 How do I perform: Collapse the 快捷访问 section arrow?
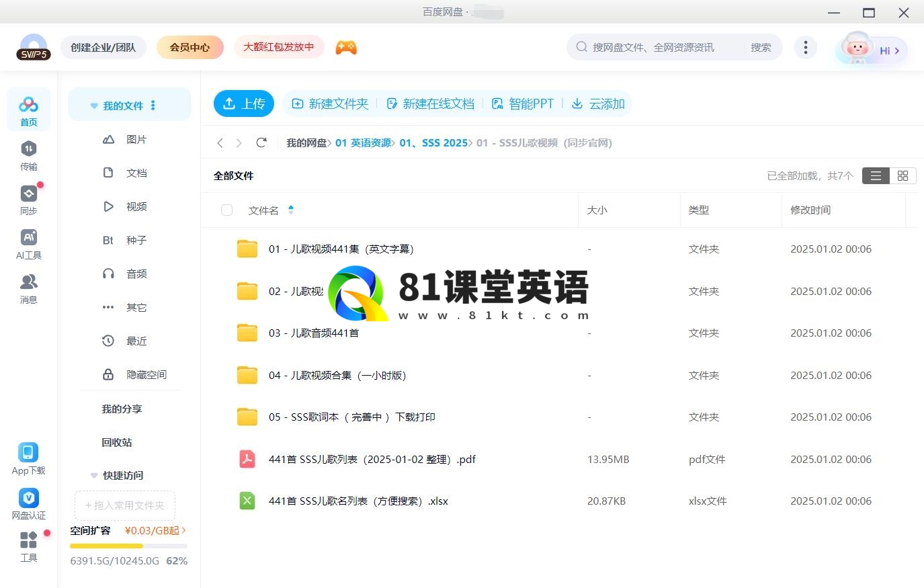click(94, 476)
